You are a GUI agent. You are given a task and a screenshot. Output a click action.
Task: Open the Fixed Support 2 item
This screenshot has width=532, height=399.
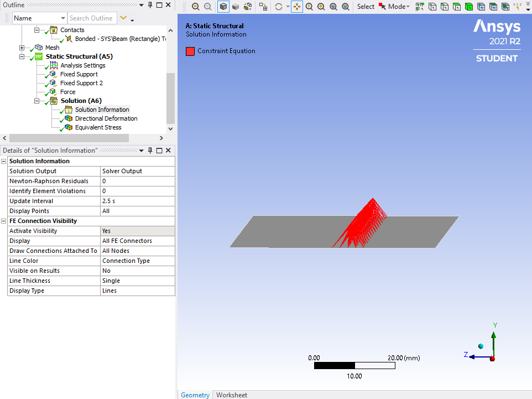[81, 83]
